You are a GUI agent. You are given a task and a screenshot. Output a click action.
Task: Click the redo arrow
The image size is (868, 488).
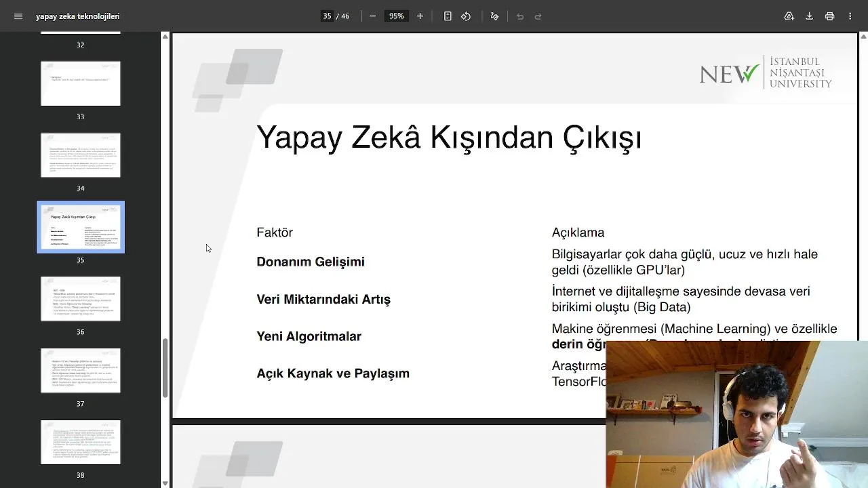[538, 16]
